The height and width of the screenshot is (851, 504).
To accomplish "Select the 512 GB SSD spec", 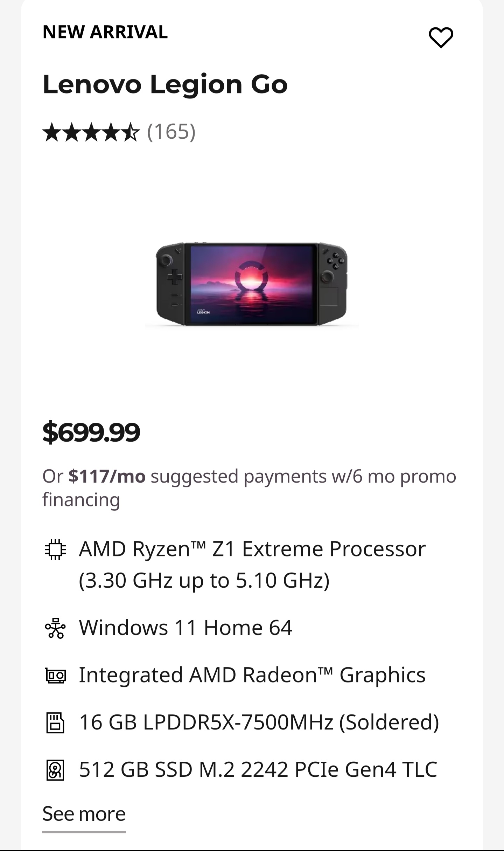I will point(258,770).
